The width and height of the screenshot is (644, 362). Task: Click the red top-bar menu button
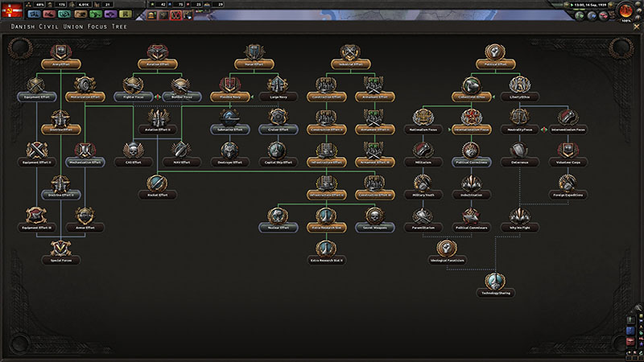coord(49,14)
